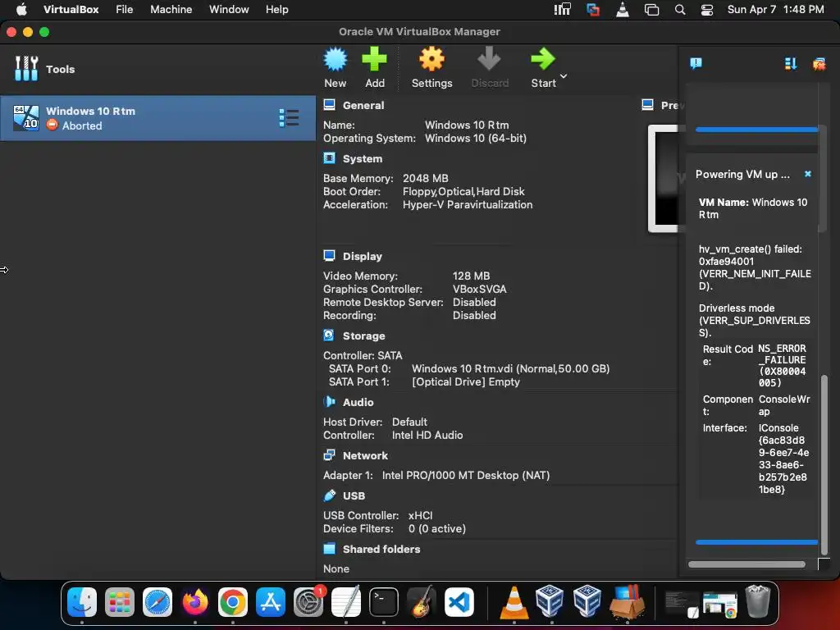Select the Windows 10 Rtm machine

[157, 118]
